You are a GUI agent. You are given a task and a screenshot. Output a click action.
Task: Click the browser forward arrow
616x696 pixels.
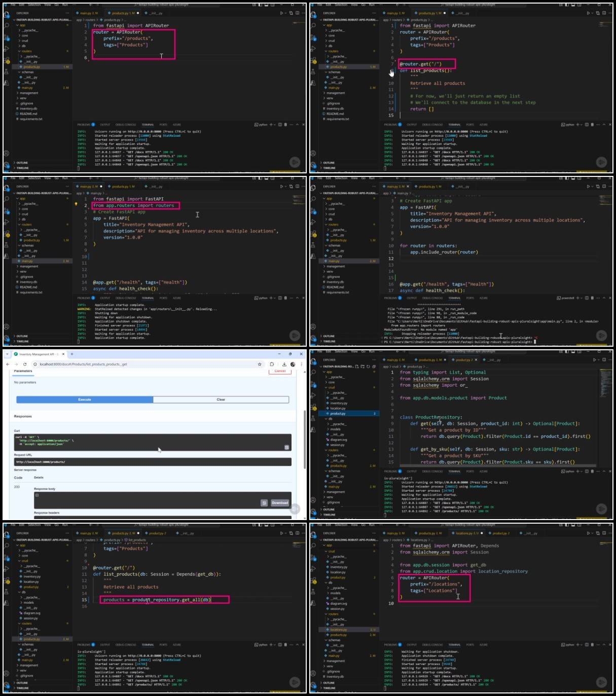tap(16, 364)
